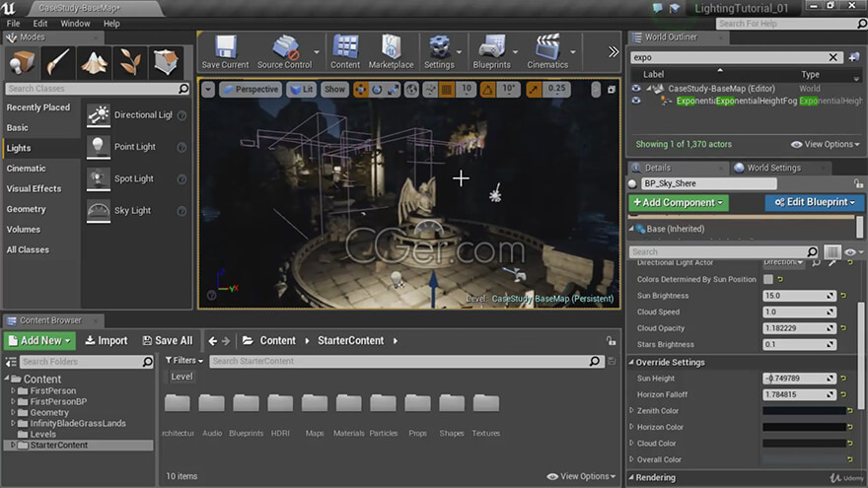Clear the World Outliner expo search
The image size is (868, 488).
833,57
